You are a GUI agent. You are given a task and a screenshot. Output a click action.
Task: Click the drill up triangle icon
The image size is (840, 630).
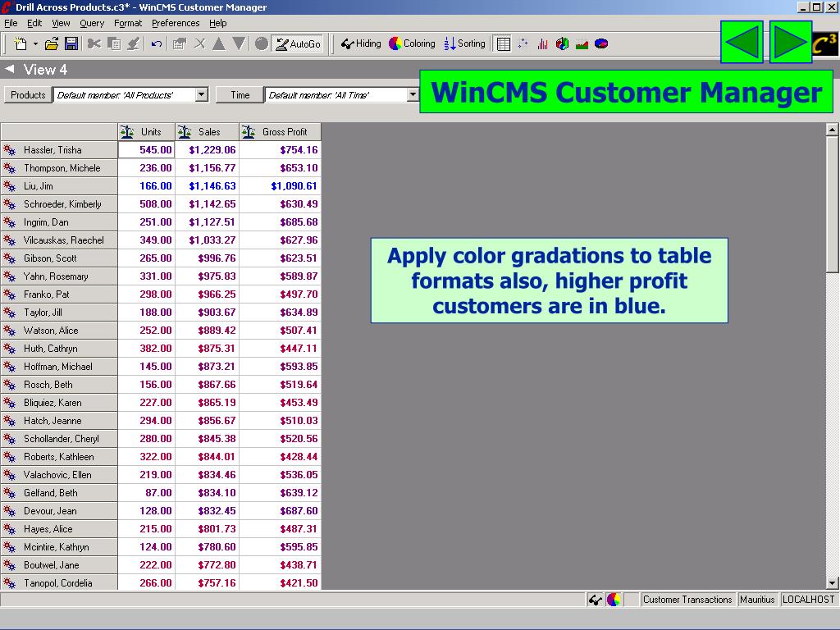pos(218,44)
